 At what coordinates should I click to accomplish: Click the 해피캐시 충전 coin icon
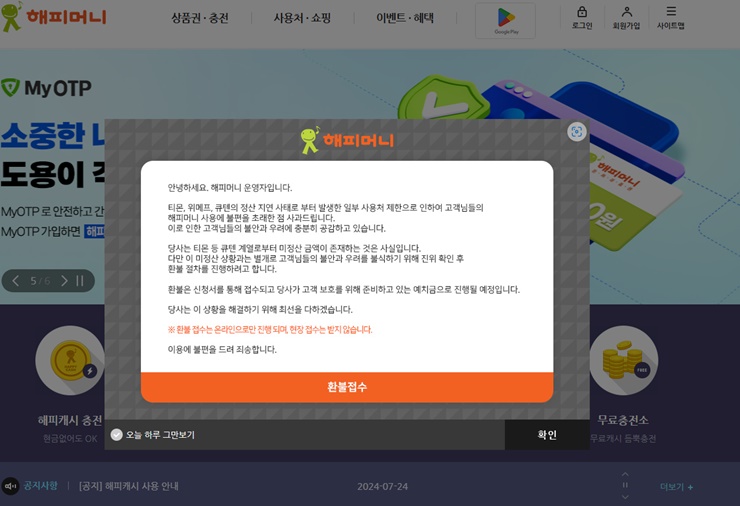point(70,361)
